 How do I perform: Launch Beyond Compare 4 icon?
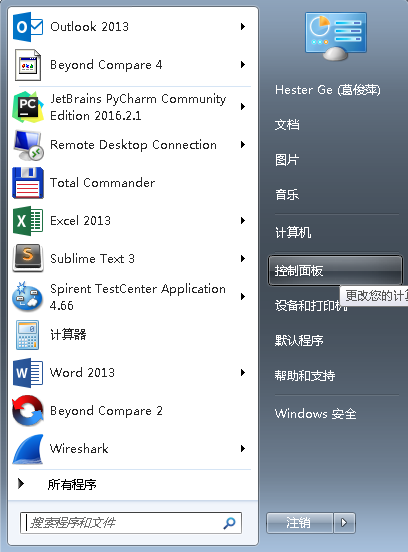coord(28,65)
